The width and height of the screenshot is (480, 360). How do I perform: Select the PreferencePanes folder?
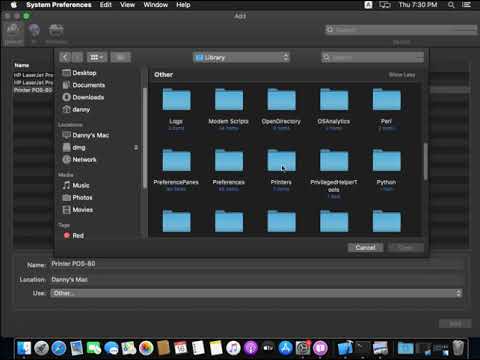coord(176,161)
